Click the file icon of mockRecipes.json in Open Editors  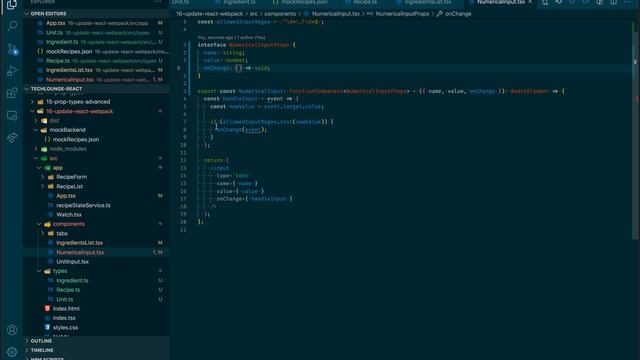(40, 51)
